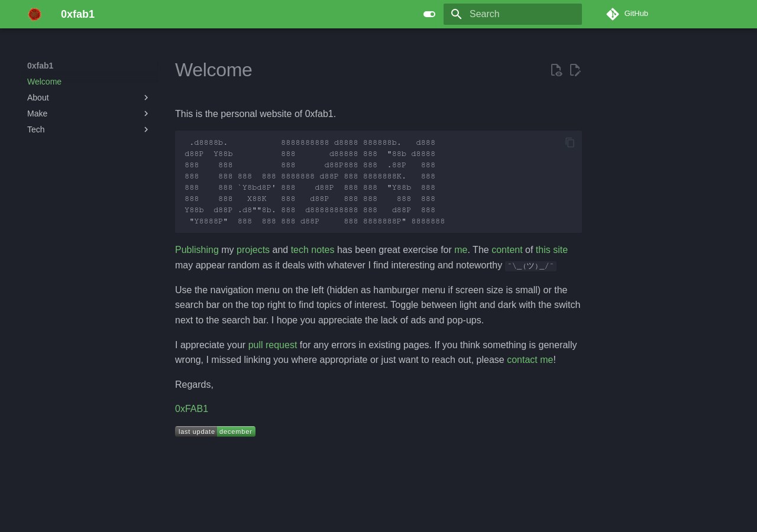The height and width of the screenshot is (532, 757).
Task: Click the 0xFAB1 signature link
Action: [x=192, y=409]
